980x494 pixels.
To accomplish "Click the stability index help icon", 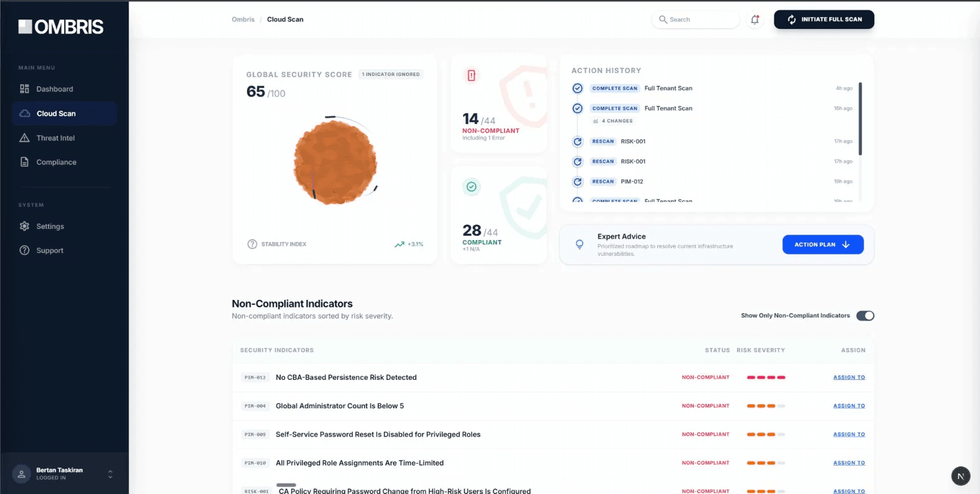I will pyautogui.click(x=251, y=244).
